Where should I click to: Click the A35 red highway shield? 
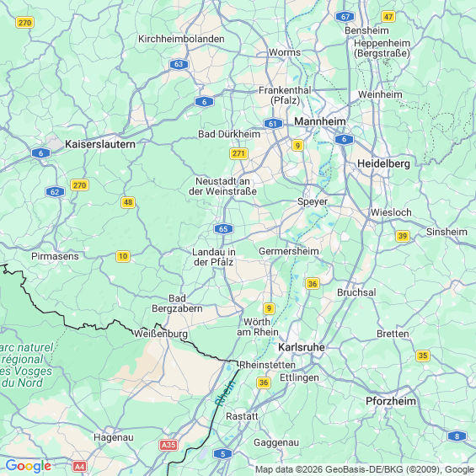point(168,445)
